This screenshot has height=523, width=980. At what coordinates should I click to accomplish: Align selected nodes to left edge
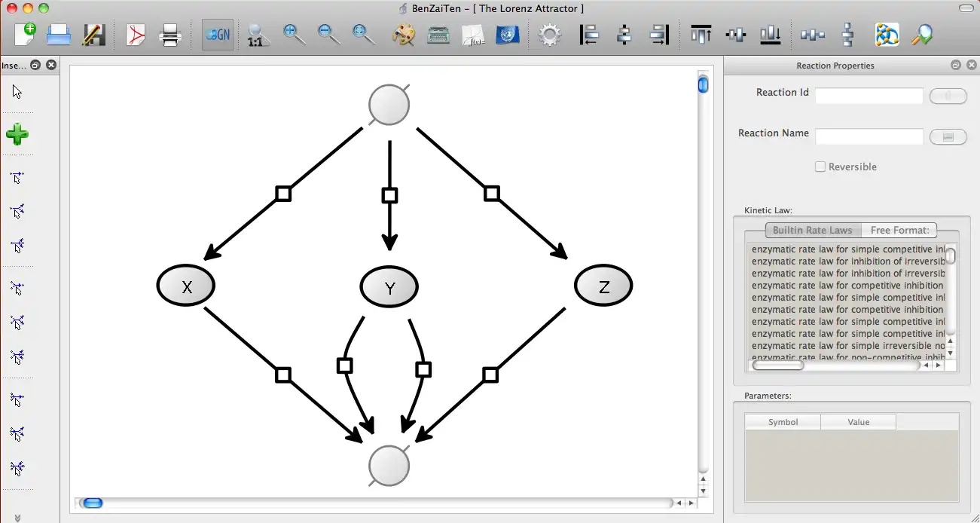click(x=588, y=35)
